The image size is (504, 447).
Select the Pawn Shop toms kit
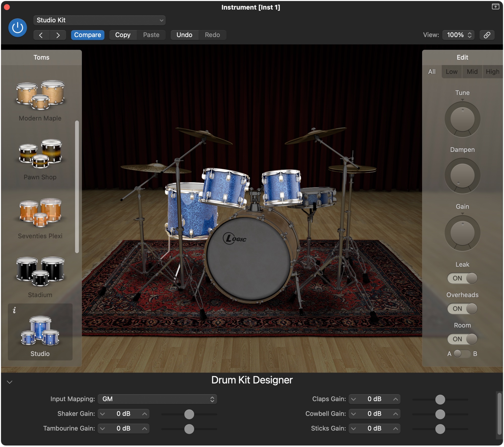40,159
